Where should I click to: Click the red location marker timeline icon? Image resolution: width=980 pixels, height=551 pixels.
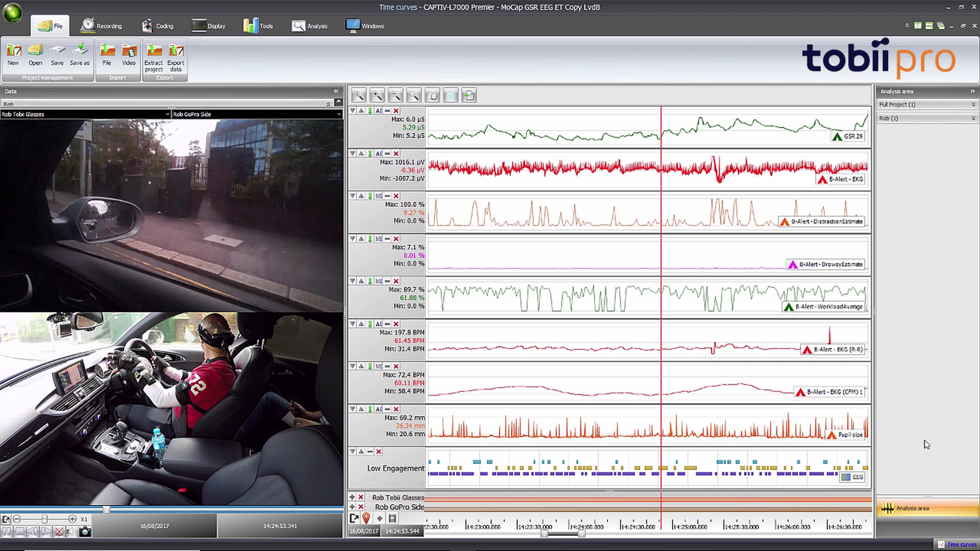[366, 518]
